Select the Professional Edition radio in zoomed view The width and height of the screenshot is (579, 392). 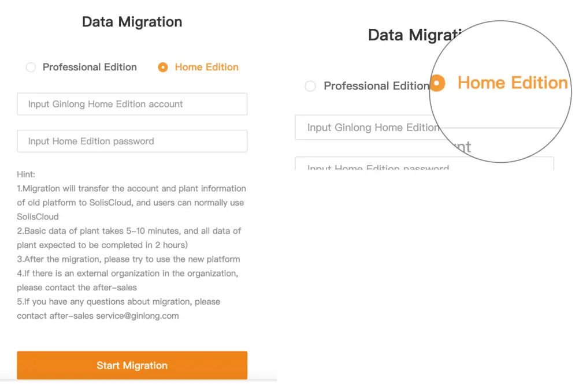click(310, 87)
